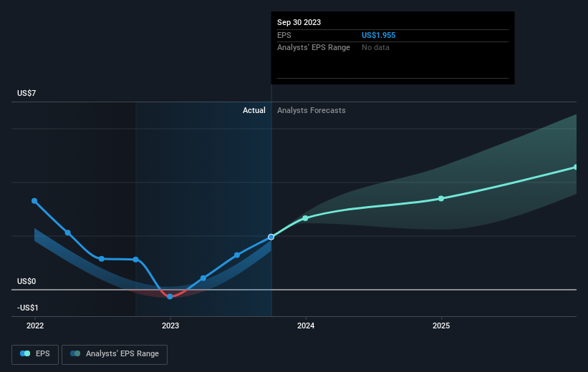Click the 'Actual' label
The height and width of the screenshot is (372, 588).
[254, 110]
